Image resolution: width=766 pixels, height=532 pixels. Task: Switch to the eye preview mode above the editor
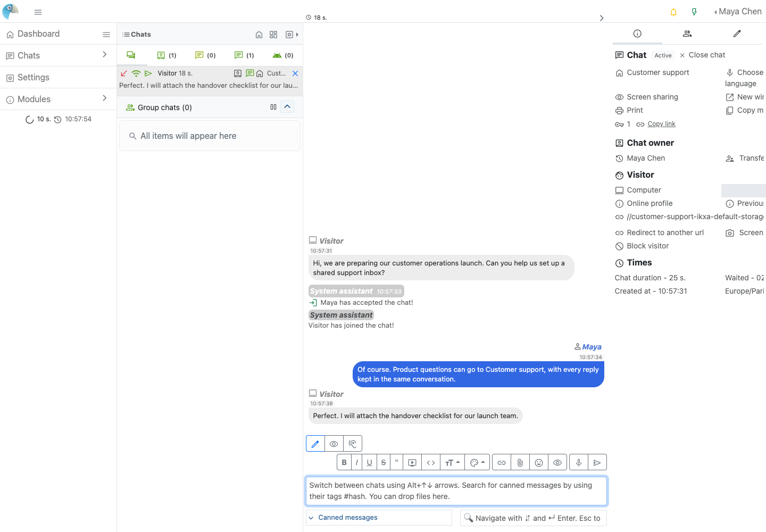tap(334, 444)
